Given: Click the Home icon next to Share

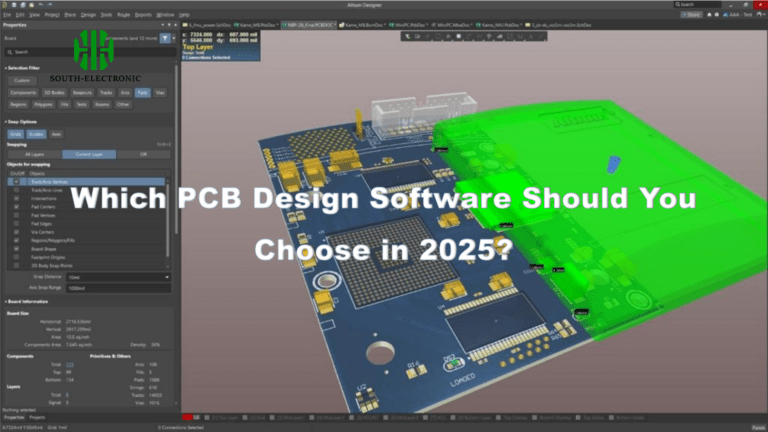Looking at the screenshot, I should pos(709,15).
